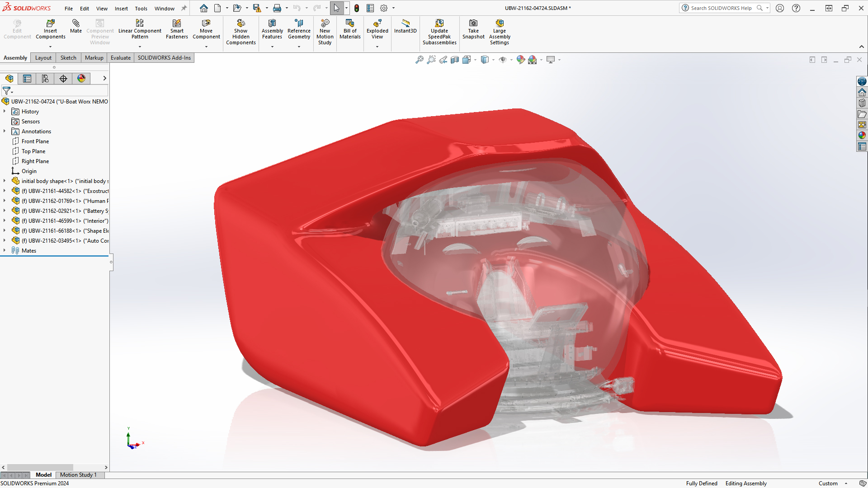Open display style dropdown arrow

pos(493,60)
